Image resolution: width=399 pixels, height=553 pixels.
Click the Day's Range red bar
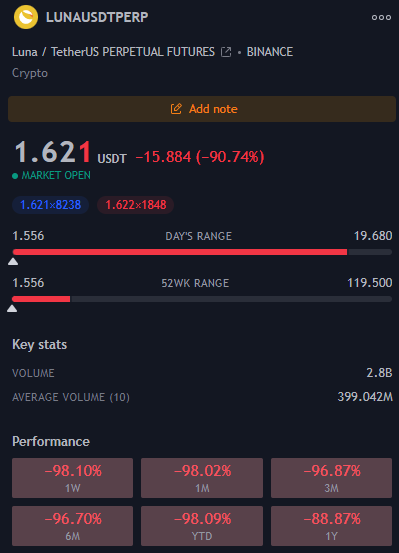click(180, 252)
